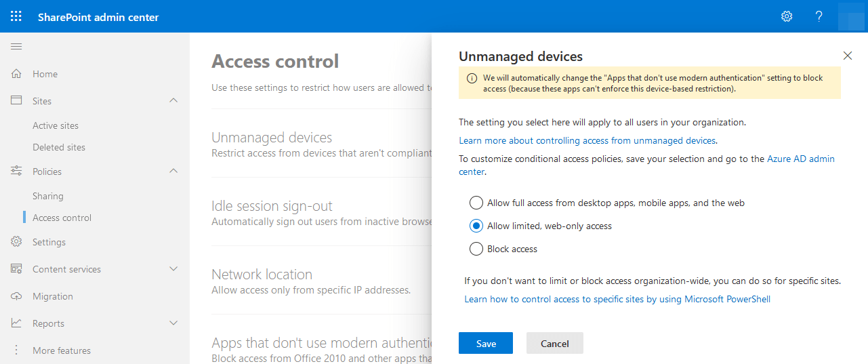Viewport: 868px width, 364px height.
Task: Collapse the Policies section chevron
Action: coord(173,171)
